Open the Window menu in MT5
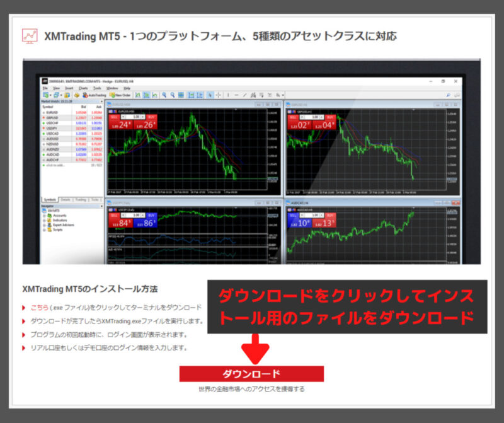Screen dimensions: 504x423 coord(112,88)
